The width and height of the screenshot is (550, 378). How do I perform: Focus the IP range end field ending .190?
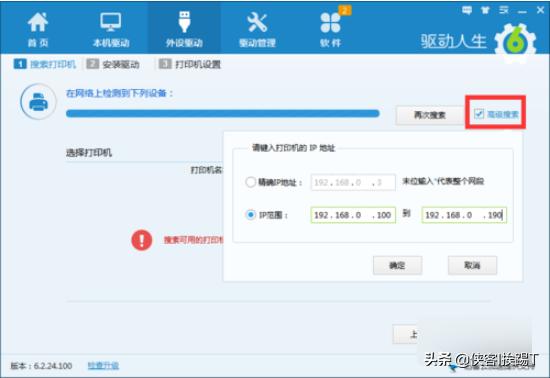tap(464, 215)
